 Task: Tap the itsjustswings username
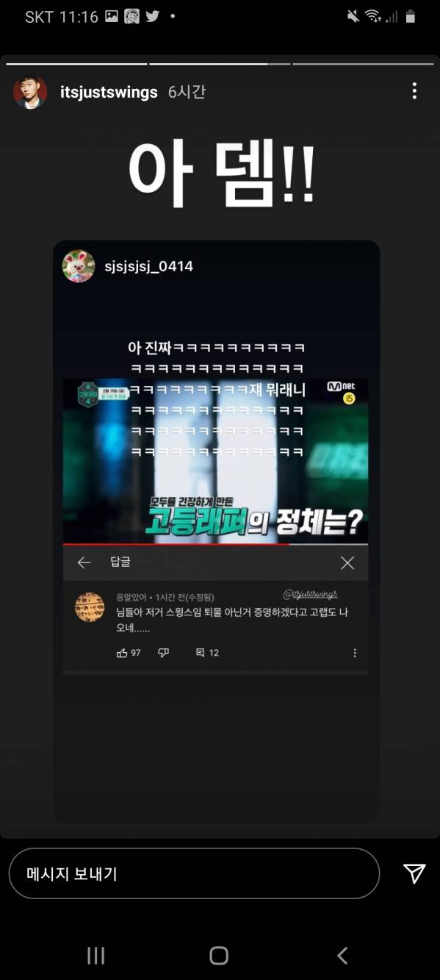pyautogui.click(x=109, y=92)
